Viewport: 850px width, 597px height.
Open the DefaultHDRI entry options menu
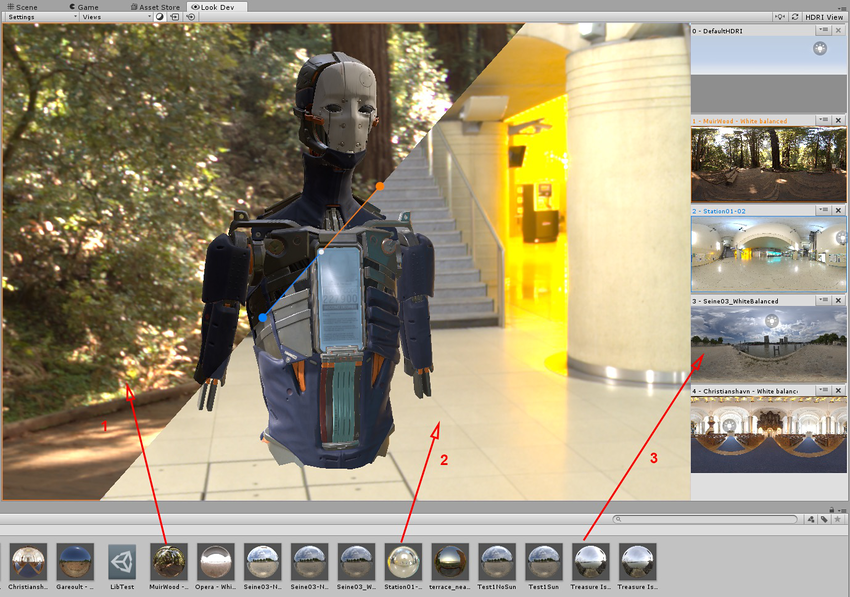click(x=826, y=29)
